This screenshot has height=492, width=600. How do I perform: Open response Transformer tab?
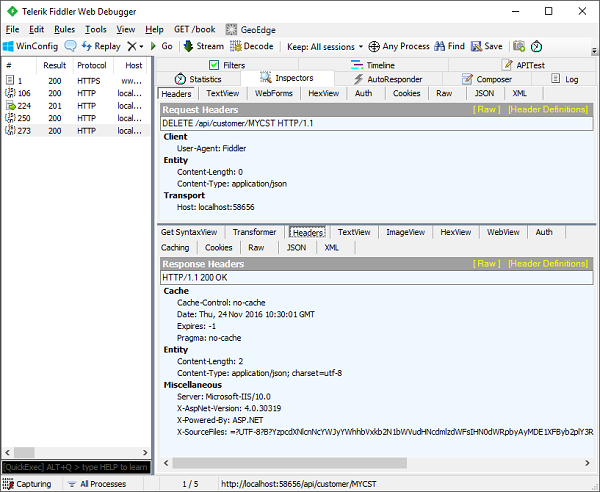pos(254,232)
